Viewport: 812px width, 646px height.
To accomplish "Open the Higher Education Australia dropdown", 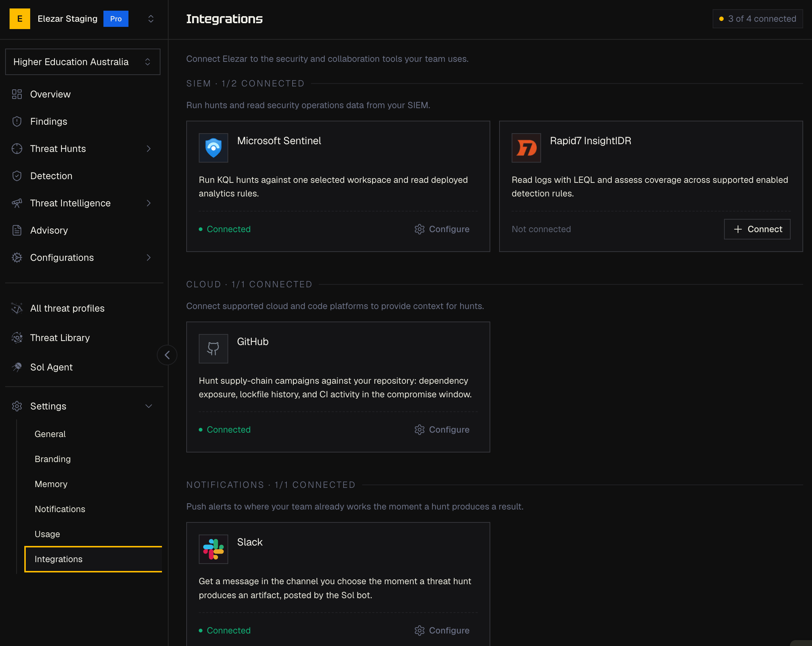I will pos(82,62).
